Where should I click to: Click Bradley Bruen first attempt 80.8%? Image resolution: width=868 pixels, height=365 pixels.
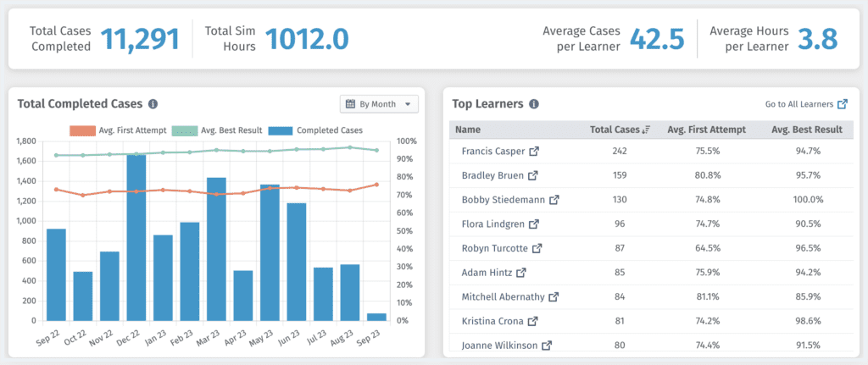[x=706, y=175]
